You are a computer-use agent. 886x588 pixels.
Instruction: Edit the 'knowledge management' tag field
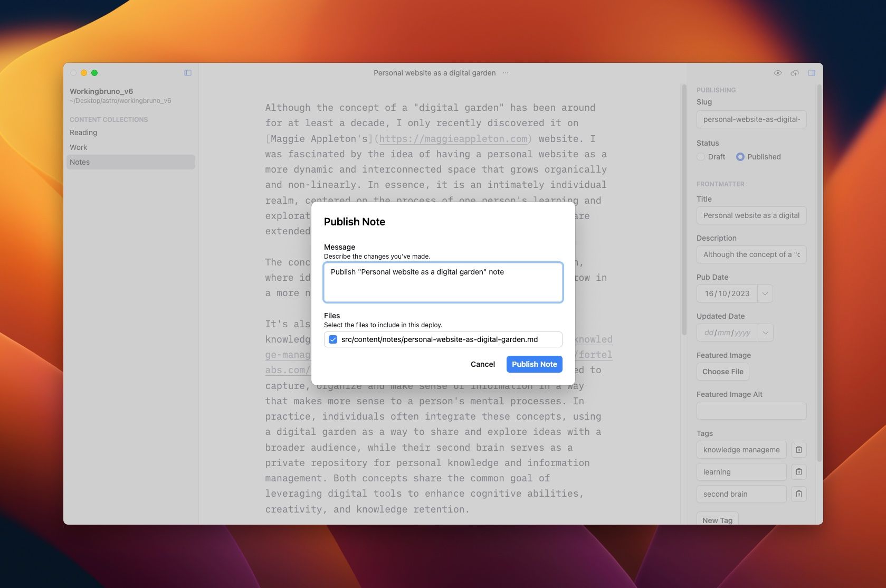(741, 450)
